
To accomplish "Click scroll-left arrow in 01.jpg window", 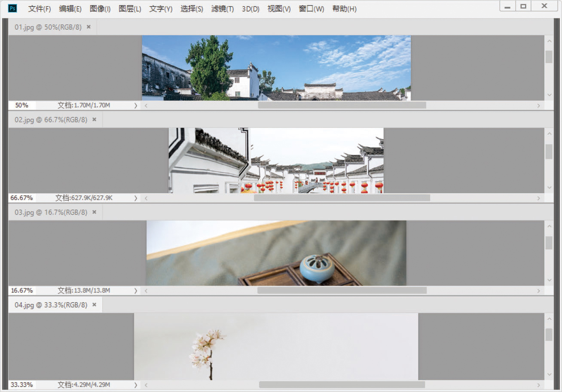I will point(146,105).
